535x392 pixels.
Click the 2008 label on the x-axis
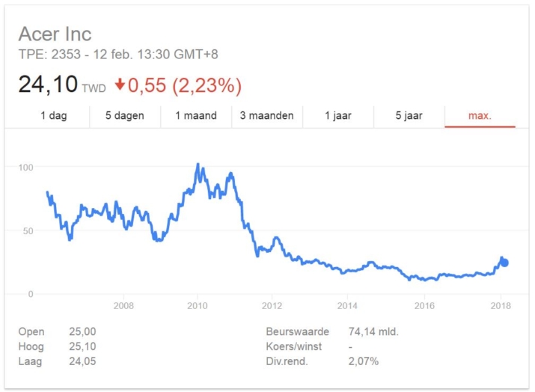coord(123,306)
